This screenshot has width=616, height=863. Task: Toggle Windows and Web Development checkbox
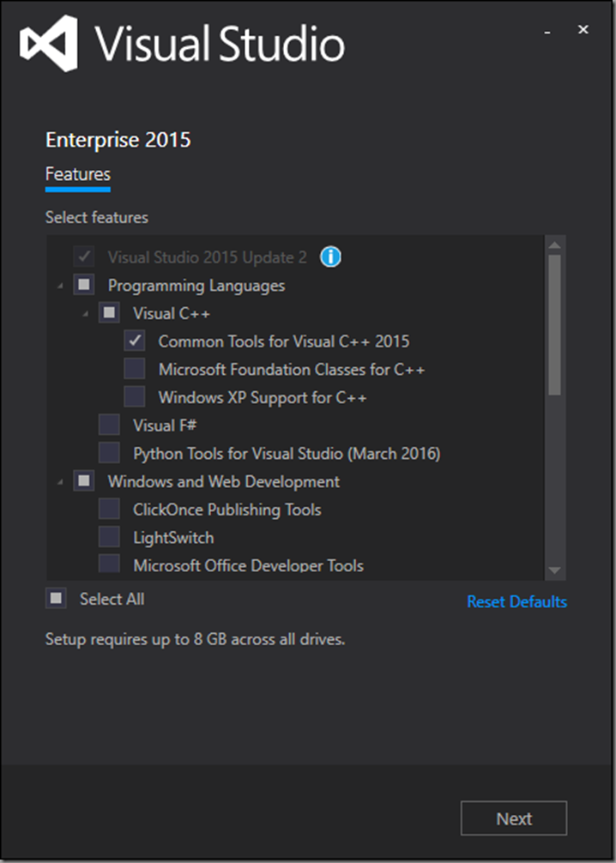pyautogui.click(x=84, y=481)
